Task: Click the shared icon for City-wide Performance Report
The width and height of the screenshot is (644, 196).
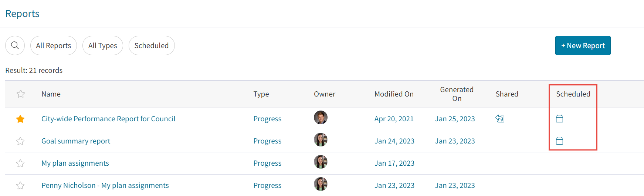Action: [x=500, y=119]
